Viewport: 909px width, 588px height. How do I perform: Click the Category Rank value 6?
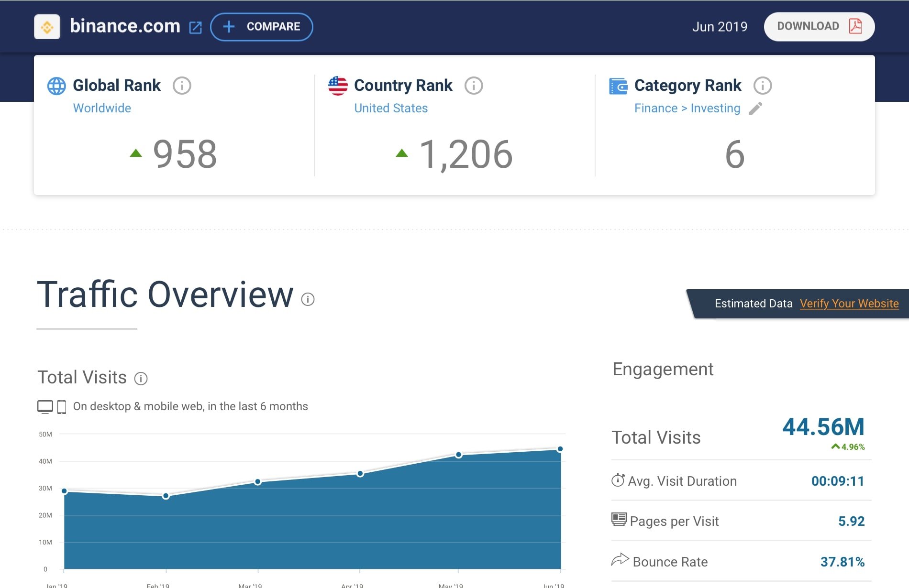click(735, 154)
